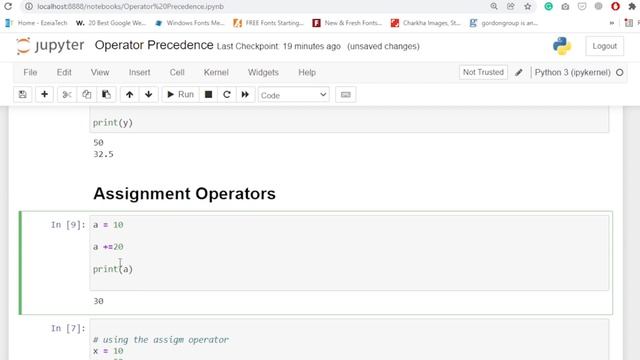
Task: Open the Help menu
Action: click(307, 72)
